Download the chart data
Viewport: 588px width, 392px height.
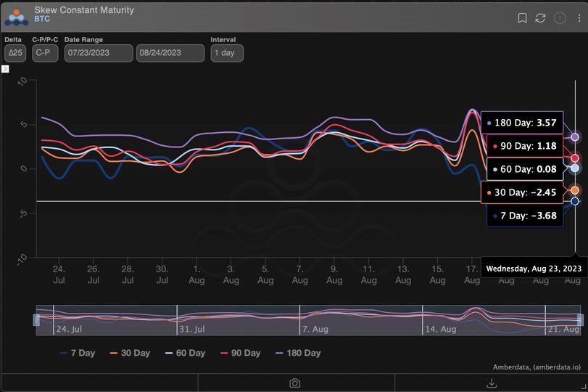(x=491, y=383)
